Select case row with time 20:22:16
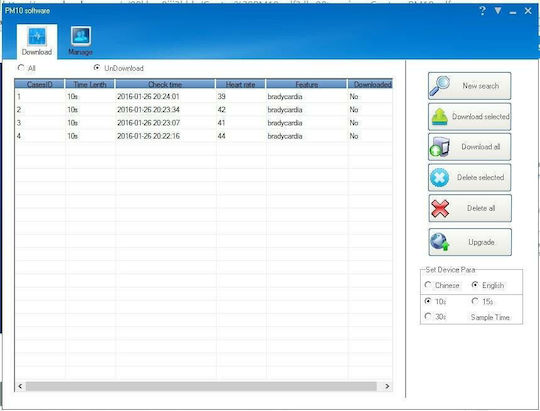 pos(203,136)
